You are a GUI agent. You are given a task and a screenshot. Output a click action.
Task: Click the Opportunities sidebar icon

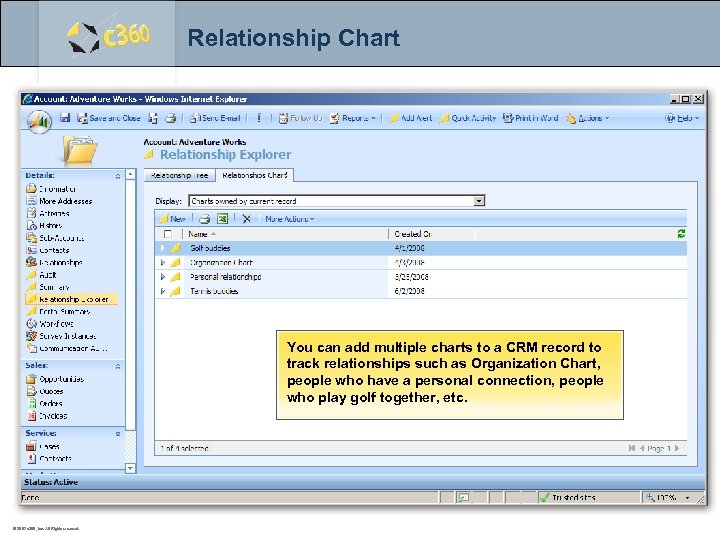[31, 379]
